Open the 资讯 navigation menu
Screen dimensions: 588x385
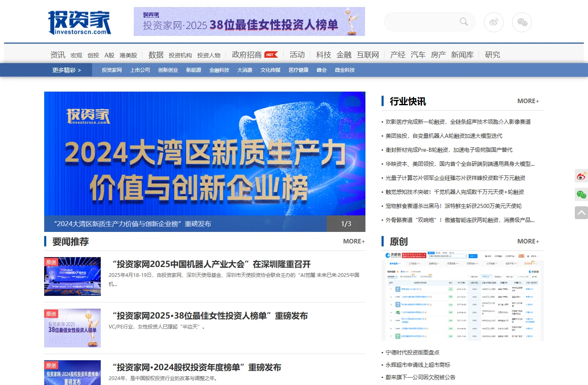58,55
